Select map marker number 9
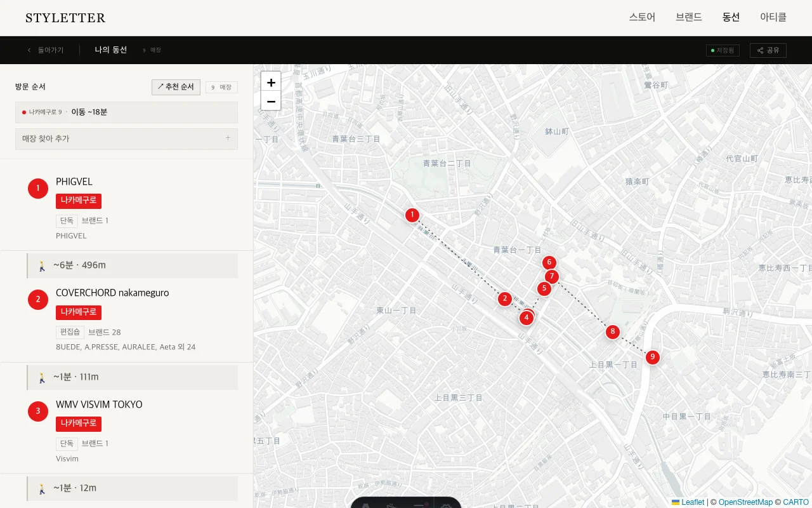The image size is (812, 508). pyautogui.click(x=653, y=358)
